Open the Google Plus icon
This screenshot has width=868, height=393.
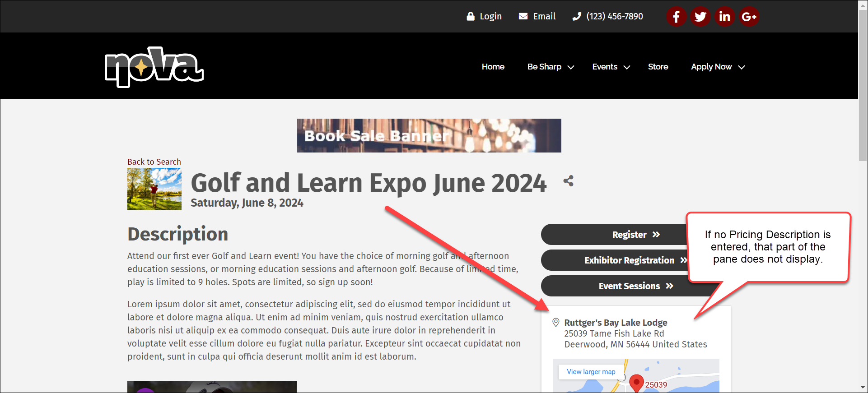(749, 17)
